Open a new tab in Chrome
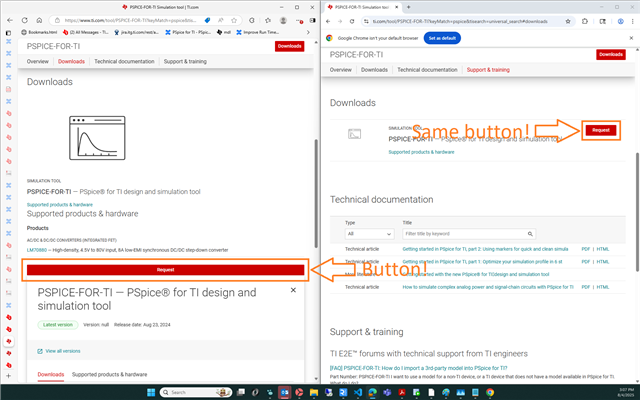Screen dimensions: 640x400 (x=409, y=7)
